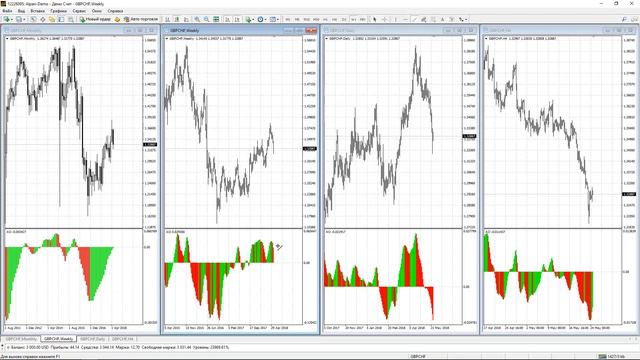Toggle chart shift from right border
640x360 pixels.
pos(237,19)
